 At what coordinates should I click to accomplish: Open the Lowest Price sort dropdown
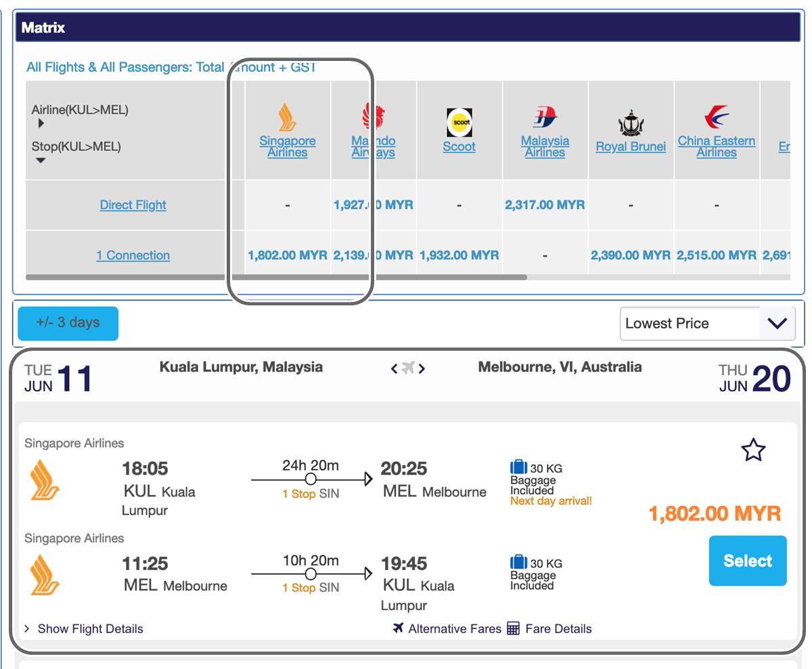pos(707,323)
